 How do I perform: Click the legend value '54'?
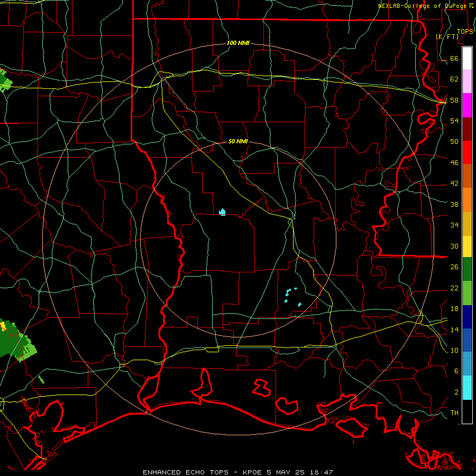click(454, 121)
